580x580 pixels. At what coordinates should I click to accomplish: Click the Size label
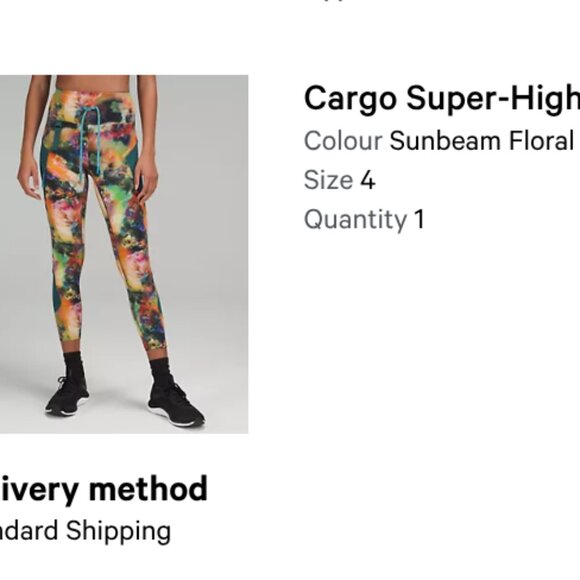(328, 180)
